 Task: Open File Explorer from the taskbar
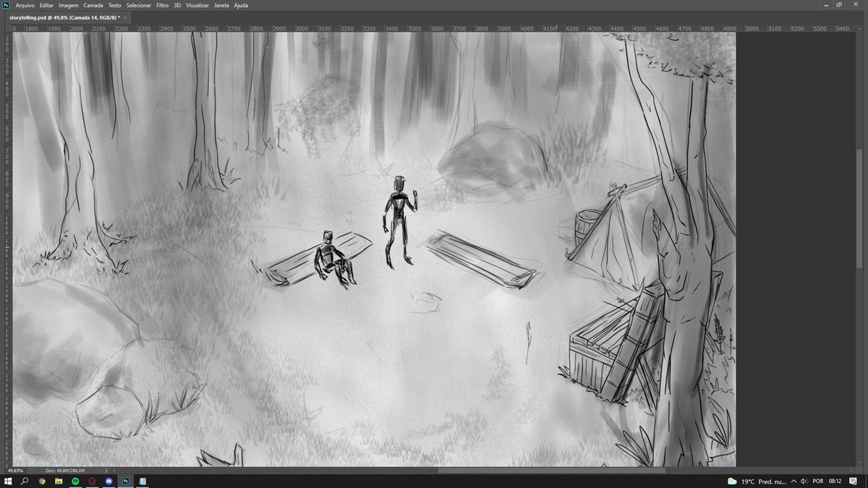point(59,481)
